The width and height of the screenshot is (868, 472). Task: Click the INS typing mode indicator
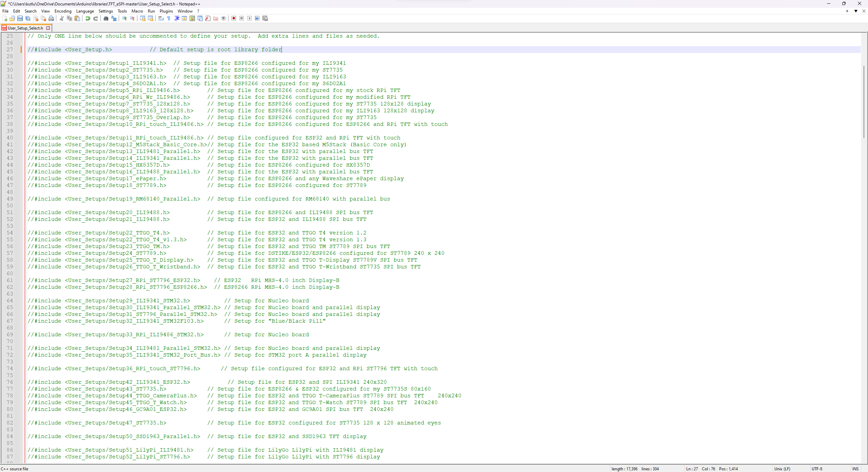point(855,469)
